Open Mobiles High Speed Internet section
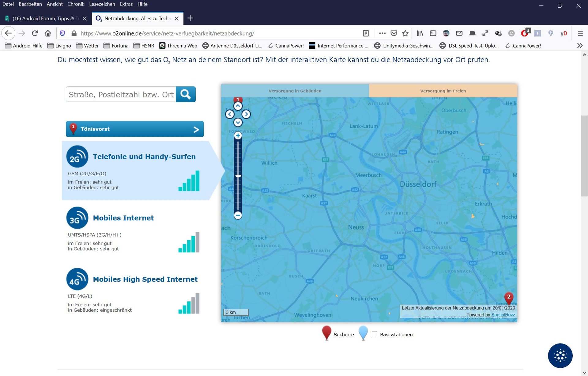Image resolution: width=588 pixels, height=376 pixels. [145, 279]
